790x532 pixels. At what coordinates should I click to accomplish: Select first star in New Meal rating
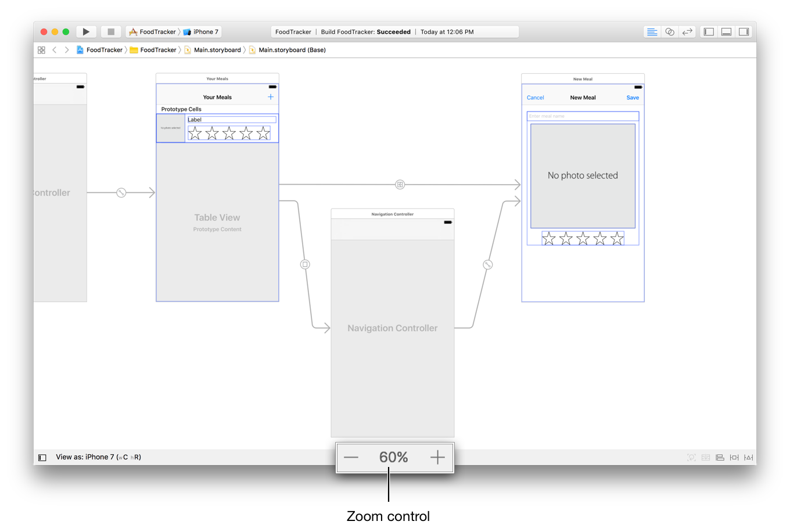549,239
